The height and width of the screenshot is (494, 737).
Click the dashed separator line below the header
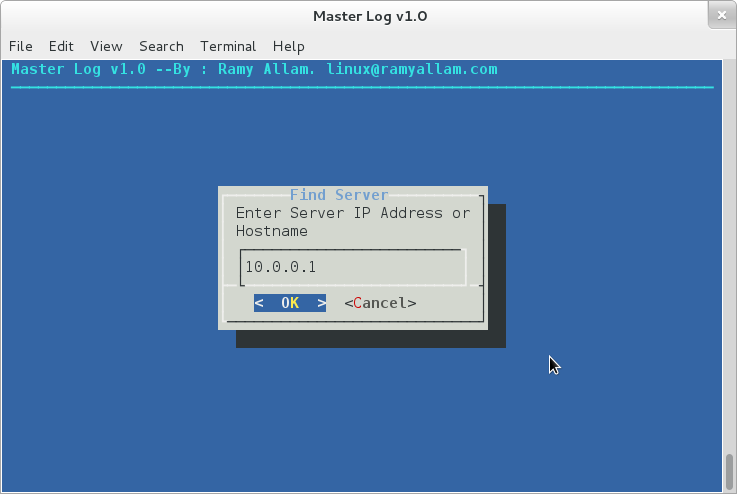tap(360, 87)
